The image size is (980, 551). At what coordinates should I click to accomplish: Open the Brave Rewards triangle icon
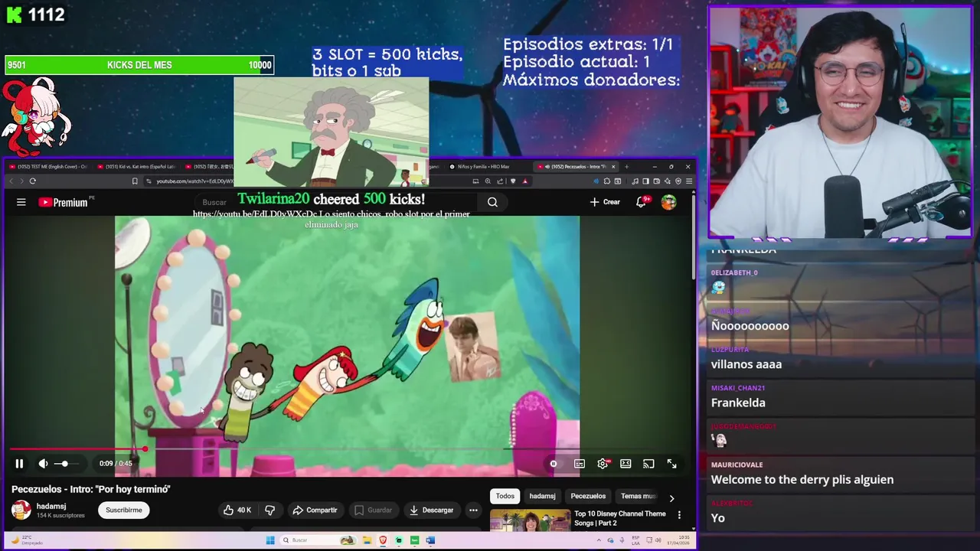(524, 181)
